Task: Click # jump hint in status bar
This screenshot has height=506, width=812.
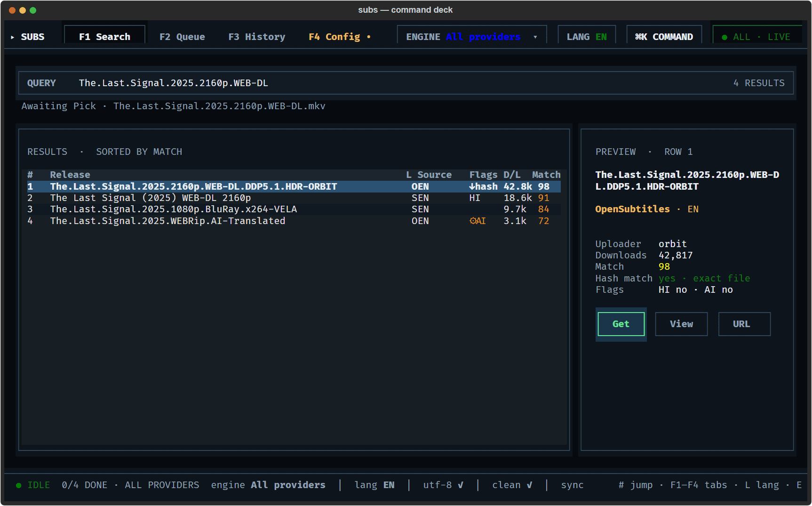Action: (635, 485)
